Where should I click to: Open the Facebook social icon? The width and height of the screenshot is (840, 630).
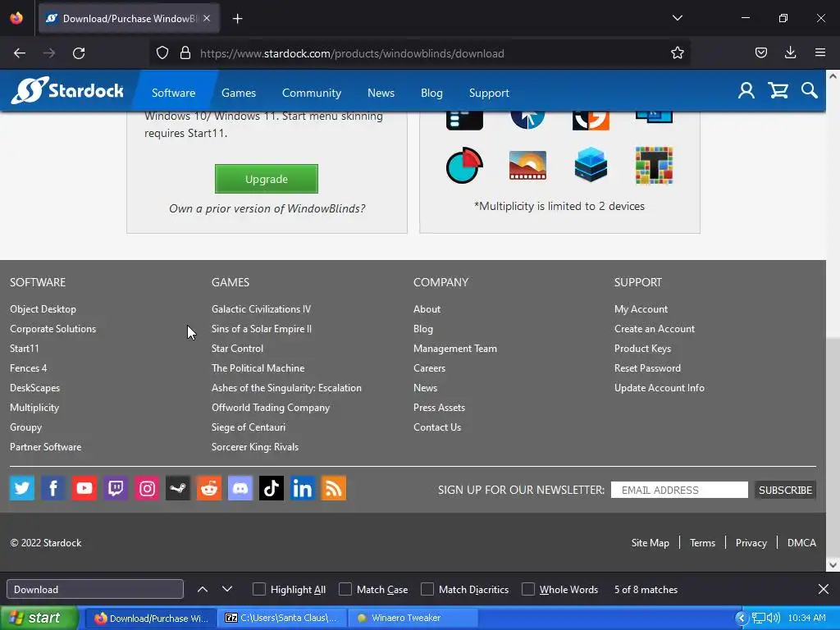click(x=53, y=488)
